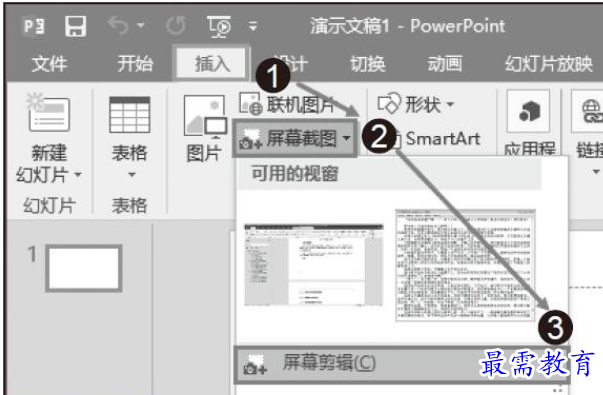Click the 图片 insert picture icon
This screenshot has width=603, height=395.
205,116
